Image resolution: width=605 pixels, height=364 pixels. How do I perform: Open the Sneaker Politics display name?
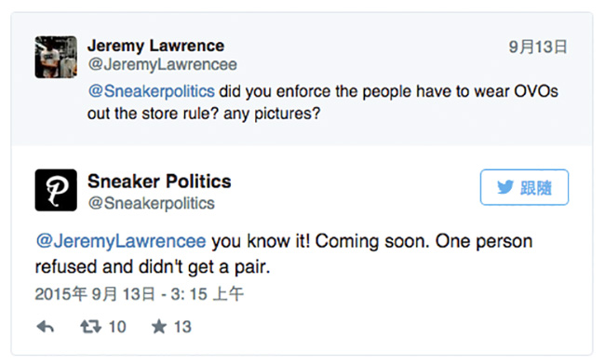(159, 182)
